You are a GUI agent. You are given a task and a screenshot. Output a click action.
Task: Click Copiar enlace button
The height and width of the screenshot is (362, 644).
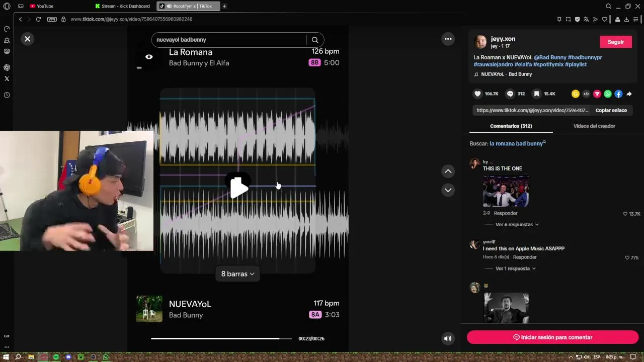611,110
